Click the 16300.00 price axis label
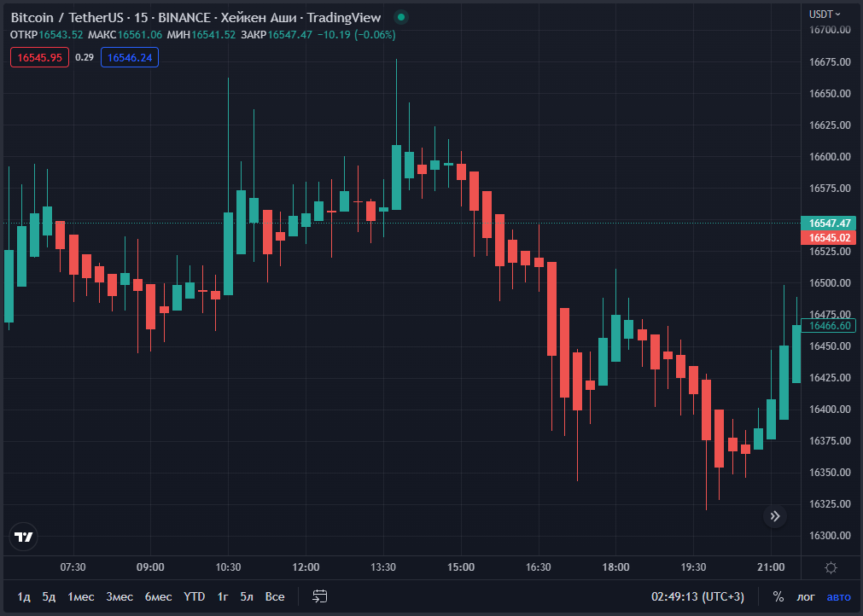The height and width of the screenshot is (616, 863). click(830, 536)
